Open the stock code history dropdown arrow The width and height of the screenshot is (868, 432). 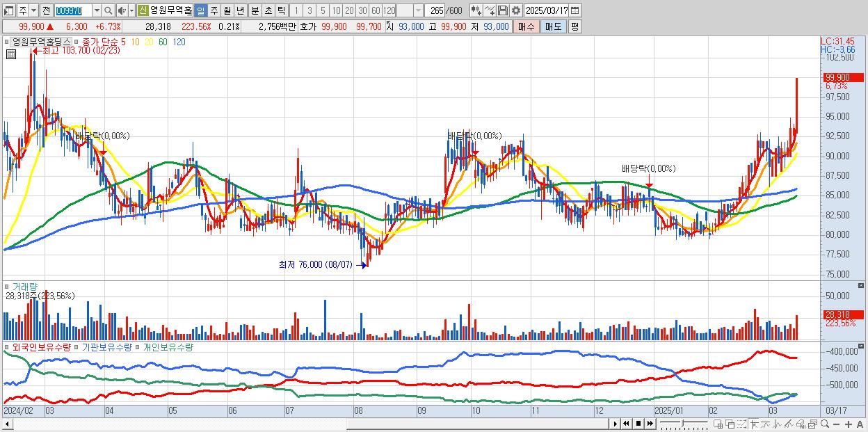coord(97,10)
